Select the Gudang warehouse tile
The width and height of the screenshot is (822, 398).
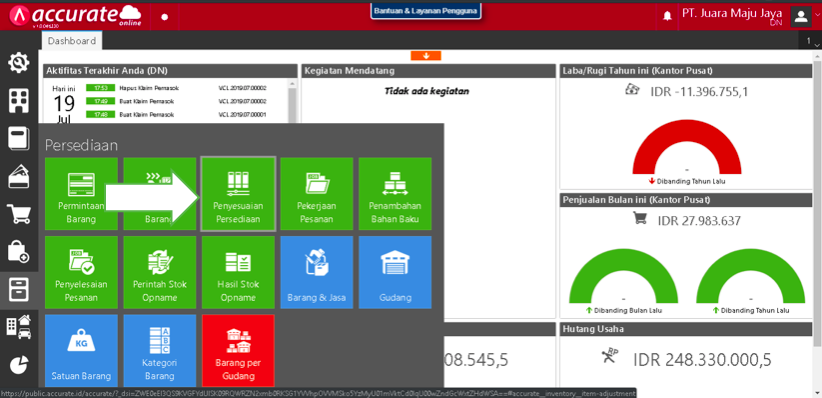(395, 272)
